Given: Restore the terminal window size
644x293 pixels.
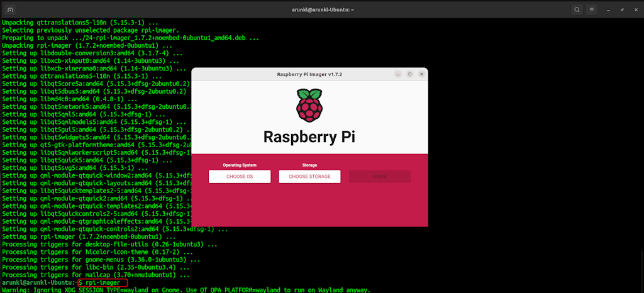Looking at the screenshot, I should click(x=622, y=9).
